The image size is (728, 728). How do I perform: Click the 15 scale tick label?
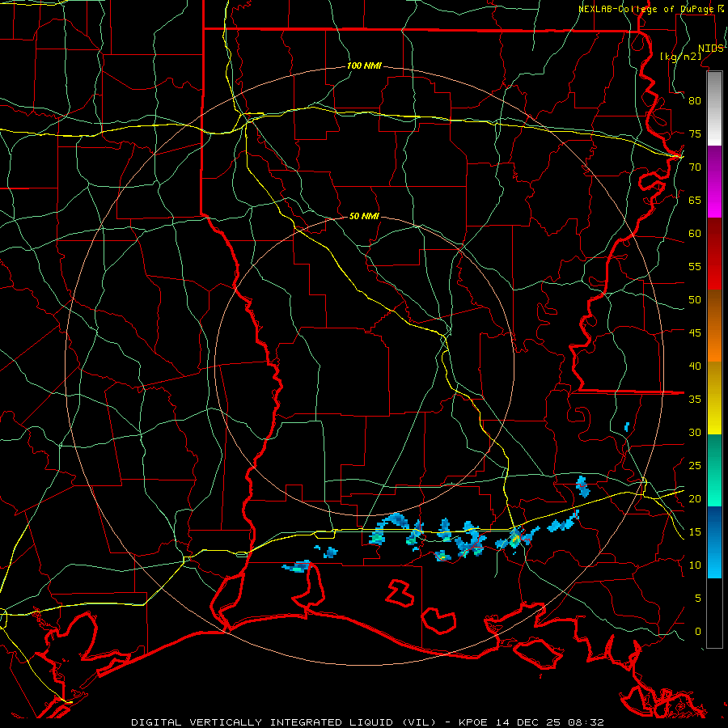(x=695, y=532)
